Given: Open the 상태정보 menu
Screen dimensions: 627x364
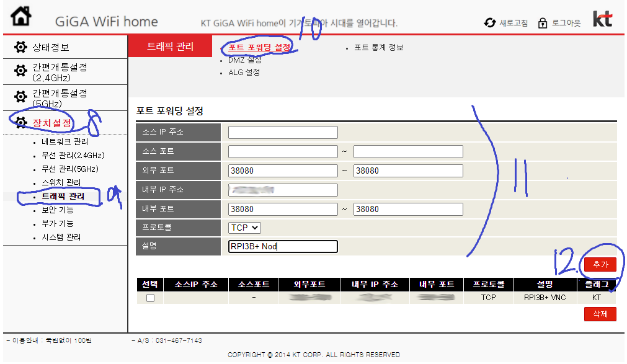Looking at the screenshot, I should click(x=51, y=47).
